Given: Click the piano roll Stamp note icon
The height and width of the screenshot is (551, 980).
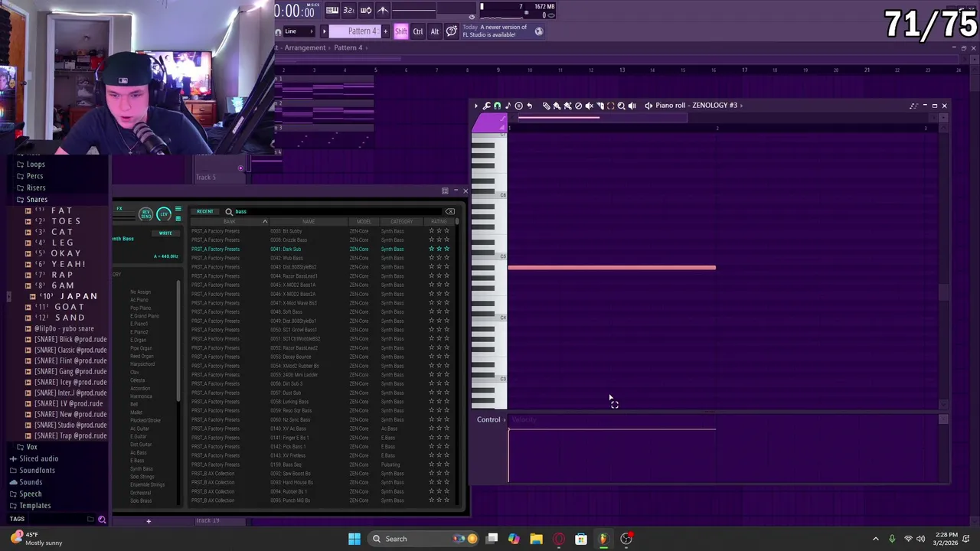Looking at the screenshot, I should click(x=508, y=106).
